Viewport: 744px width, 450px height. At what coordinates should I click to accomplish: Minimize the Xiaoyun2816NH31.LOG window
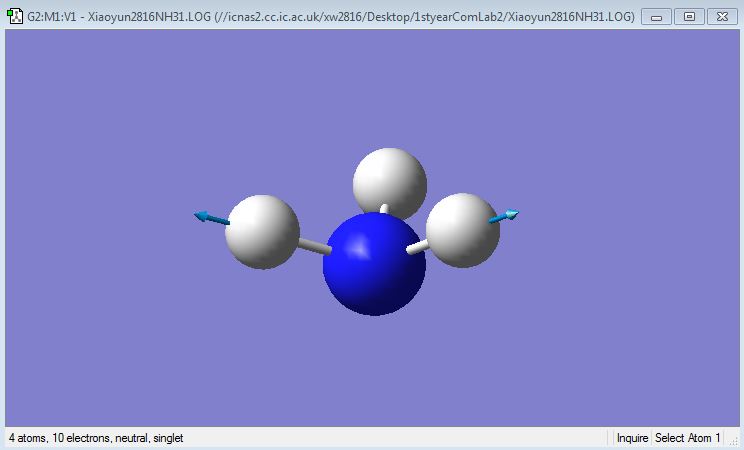tap(656, 17)
